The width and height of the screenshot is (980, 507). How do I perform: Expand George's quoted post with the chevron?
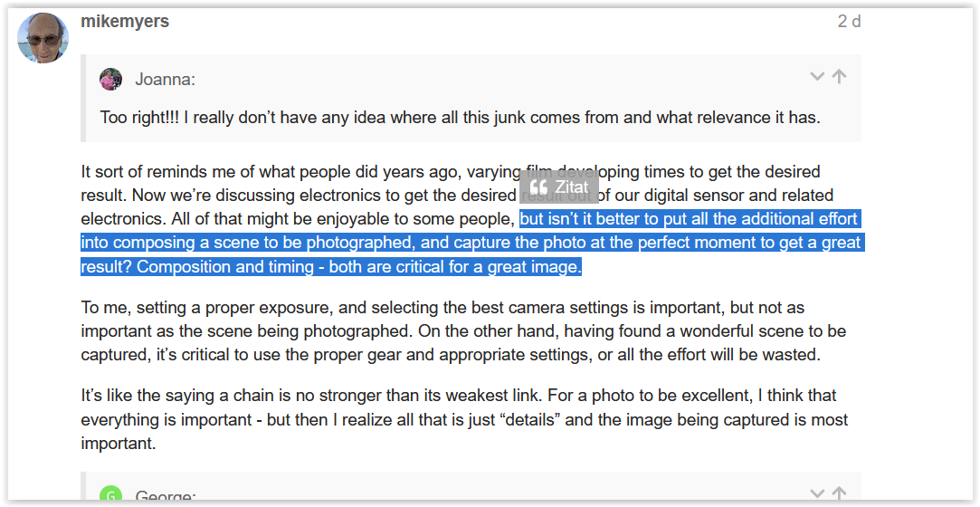pyautogui.click(x=817, y=493)
